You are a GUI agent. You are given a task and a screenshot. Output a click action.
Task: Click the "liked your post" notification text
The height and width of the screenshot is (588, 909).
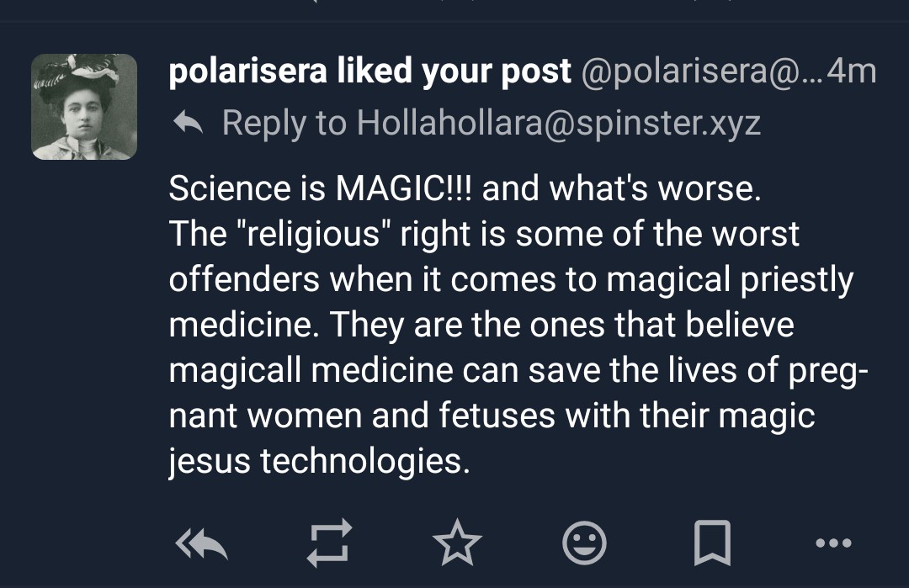click(x=454, y=72)
